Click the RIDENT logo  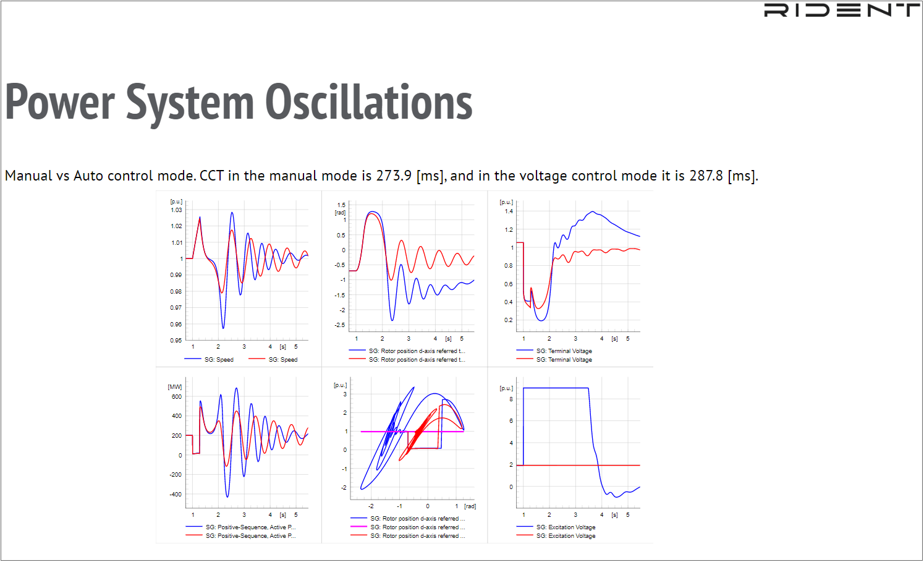tap(842, 10)
